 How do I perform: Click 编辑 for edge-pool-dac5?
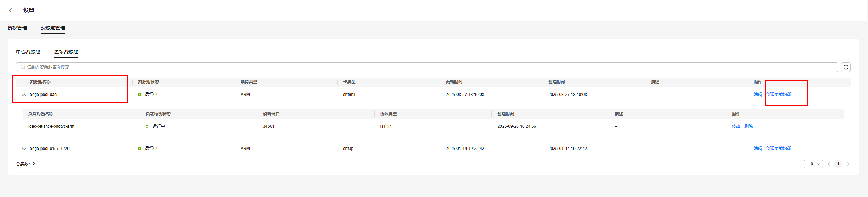pyautogui.click(x=758, y=95)
